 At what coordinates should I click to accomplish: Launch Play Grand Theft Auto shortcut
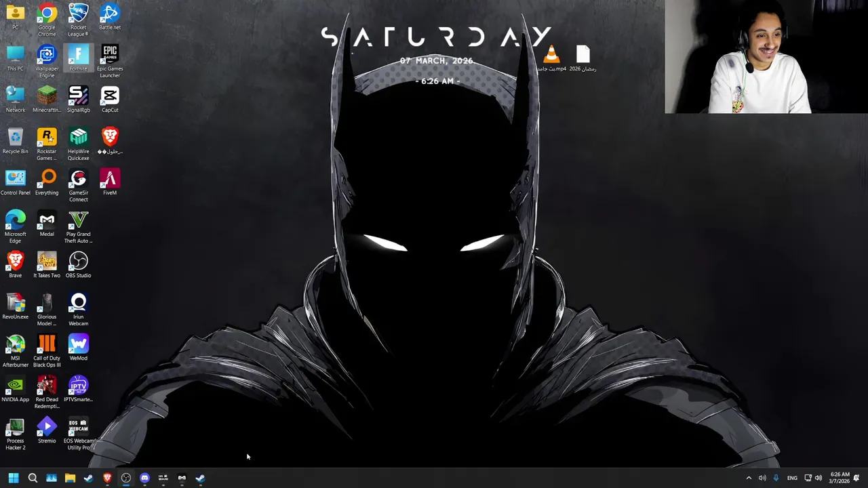78,227
